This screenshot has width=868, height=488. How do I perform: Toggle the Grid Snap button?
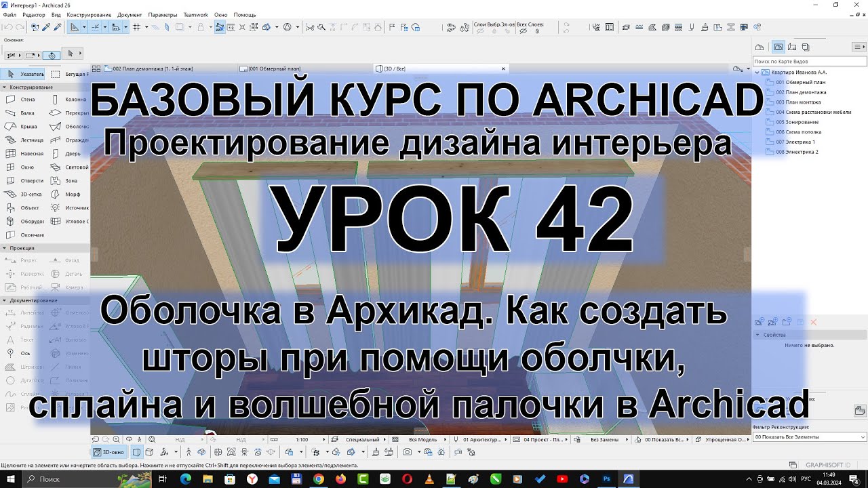[136, 27]
